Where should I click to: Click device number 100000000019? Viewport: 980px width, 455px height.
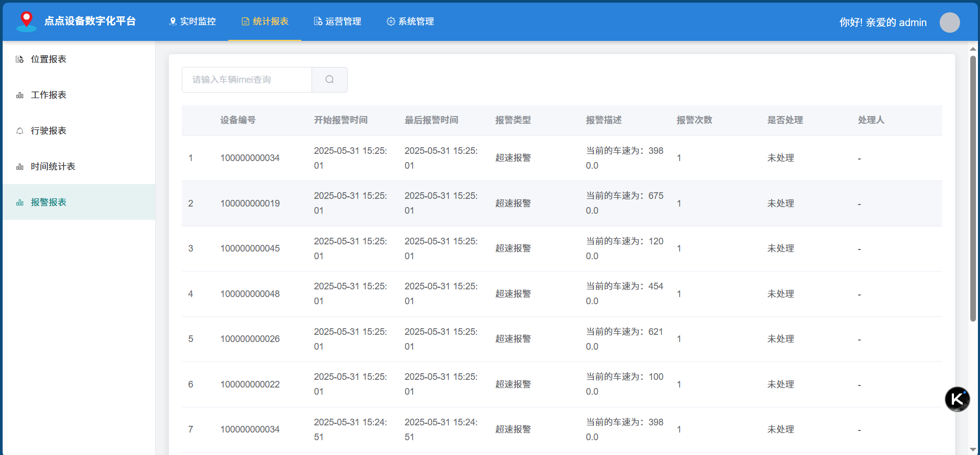250,203
